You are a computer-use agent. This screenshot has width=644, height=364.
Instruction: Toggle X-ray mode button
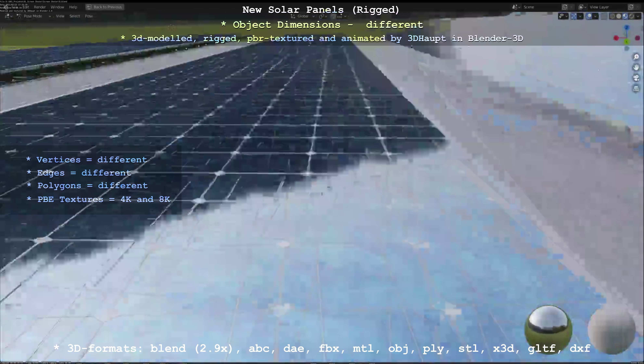[x=604, y=17]
